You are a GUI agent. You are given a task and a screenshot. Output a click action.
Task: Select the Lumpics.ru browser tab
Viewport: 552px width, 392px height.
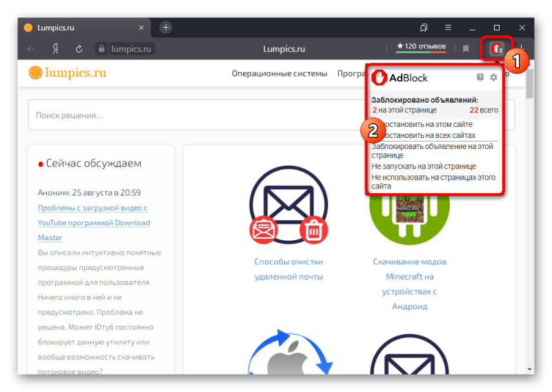click(x=84, y=28)
